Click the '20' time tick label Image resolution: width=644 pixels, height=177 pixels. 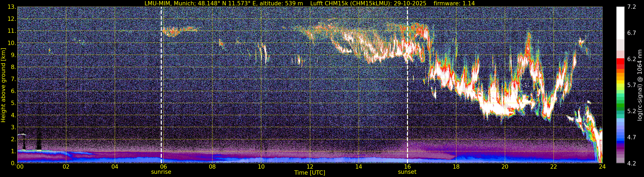[505, 167]
